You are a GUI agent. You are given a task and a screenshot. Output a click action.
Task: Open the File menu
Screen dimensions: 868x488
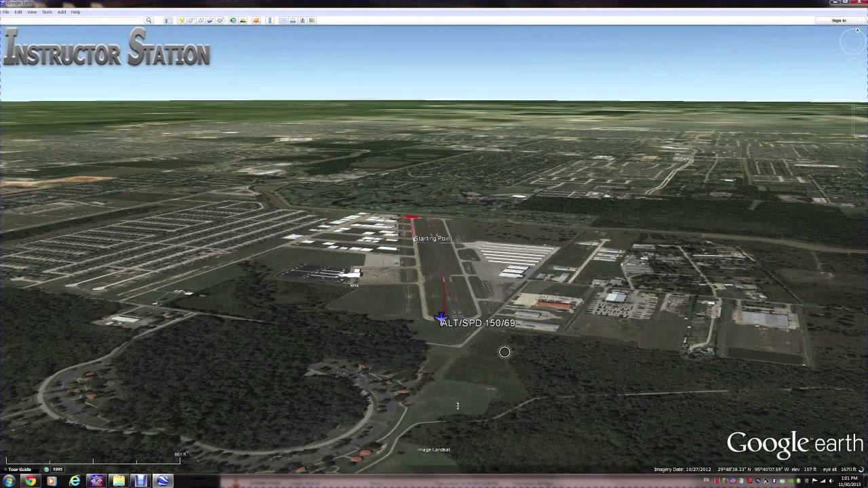click(5, 12)
